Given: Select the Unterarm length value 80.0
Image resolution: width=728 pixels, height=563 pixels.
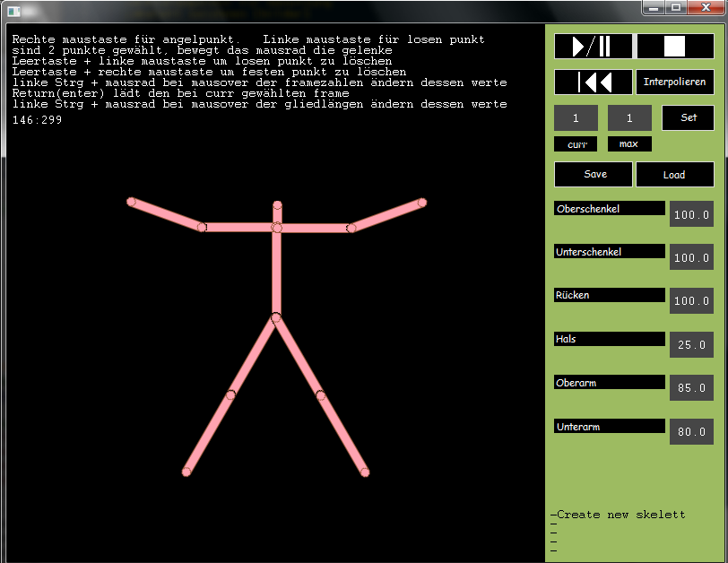Looking at the screenshot, I should point(691,432).
